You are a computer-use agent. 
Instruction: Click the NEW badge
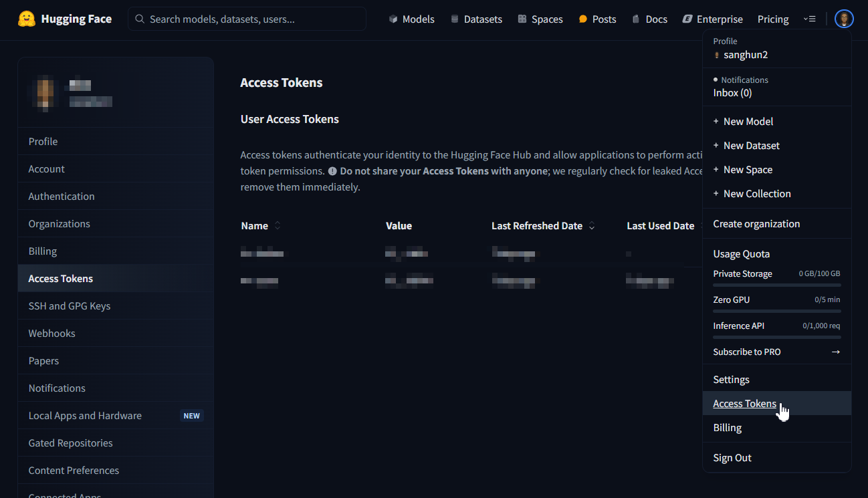point(192,416)
